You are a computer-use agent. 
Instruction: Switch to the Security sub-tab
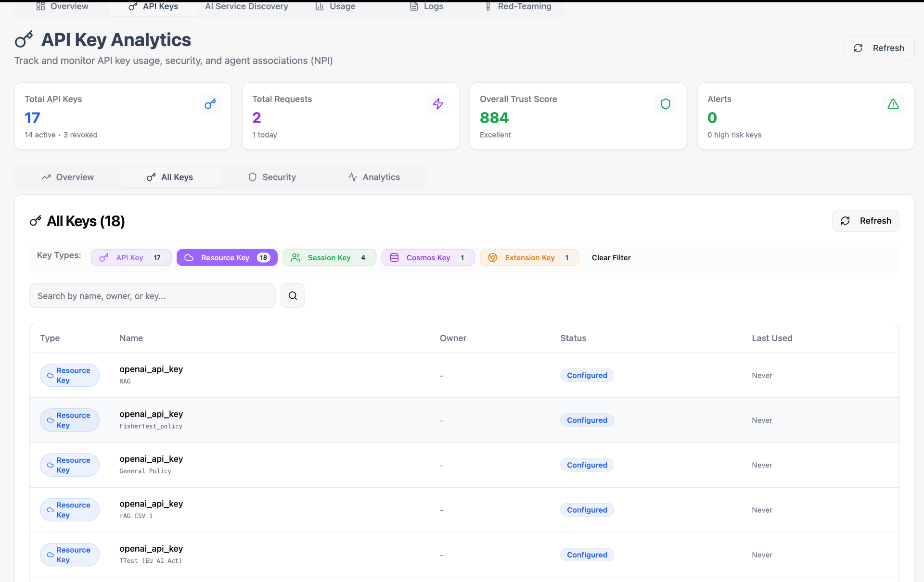pyautogui.click(x=272, y=177)
